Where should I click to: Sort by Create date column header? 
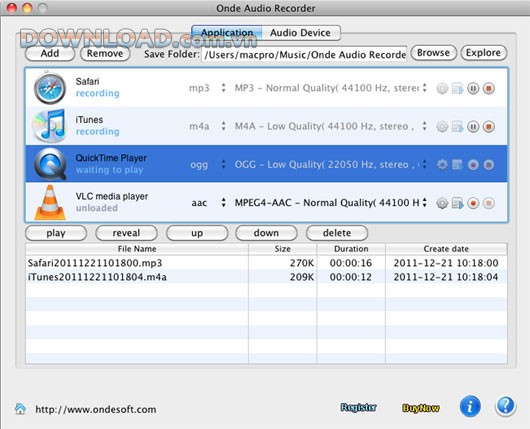tap(446, 249)
